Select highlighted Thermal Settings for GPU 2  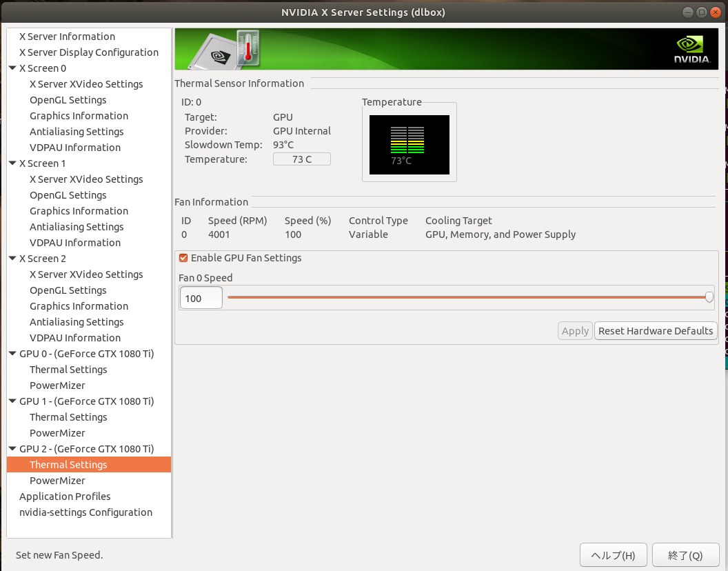pos(89,465)
